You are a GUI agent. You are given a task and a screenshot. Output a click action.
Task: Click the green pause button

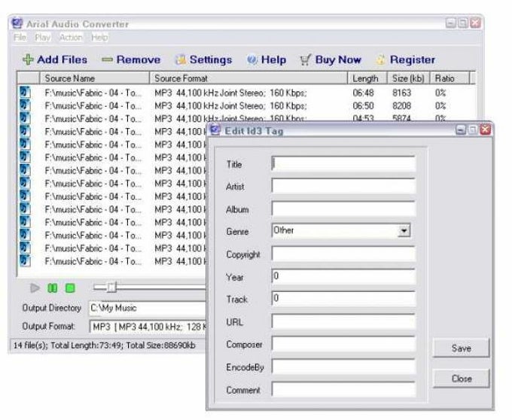pyautogui.click(x=53, y=288)
